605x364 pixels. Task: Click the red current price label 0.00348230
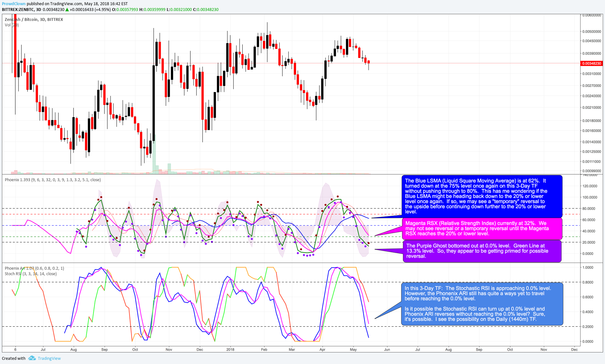click(x=591, y=63)
